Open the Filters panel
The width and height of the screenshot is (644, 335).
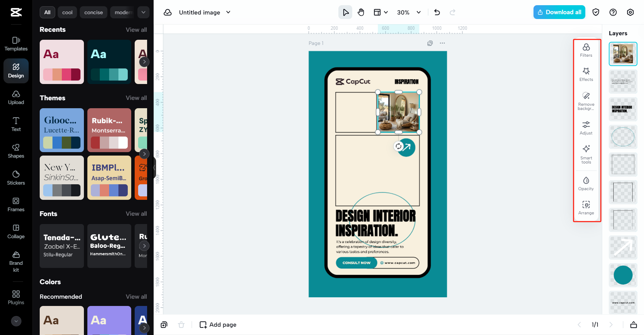click(x=586, y=49)
